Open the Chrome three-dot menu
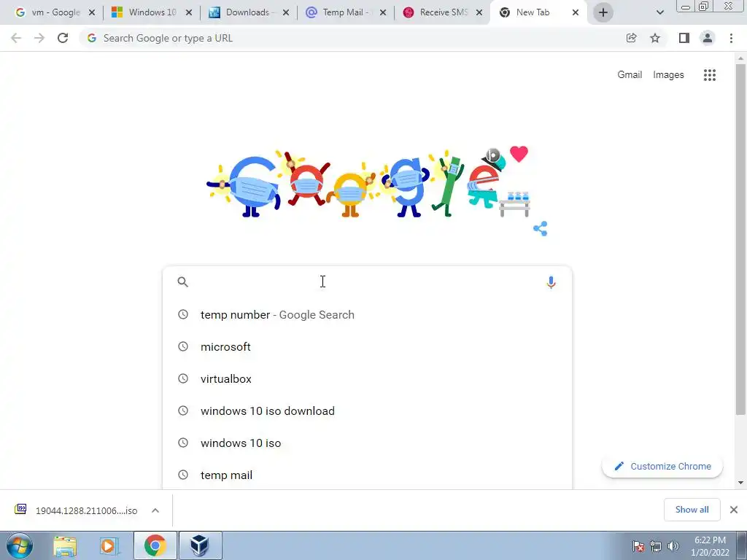 pos(731,38)
